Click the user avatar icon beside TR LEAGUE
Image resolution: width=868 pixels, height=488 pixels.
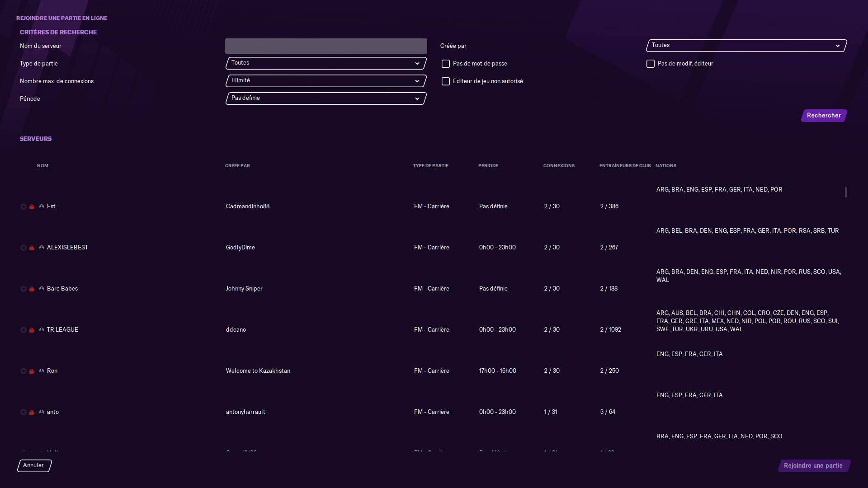(x=42, y=330)
